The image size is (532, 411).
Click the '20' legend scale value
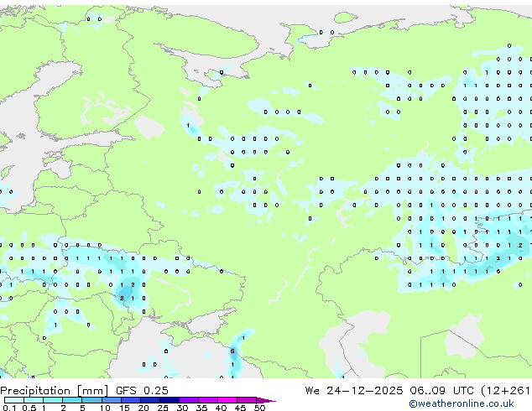[x=143, y=408]
